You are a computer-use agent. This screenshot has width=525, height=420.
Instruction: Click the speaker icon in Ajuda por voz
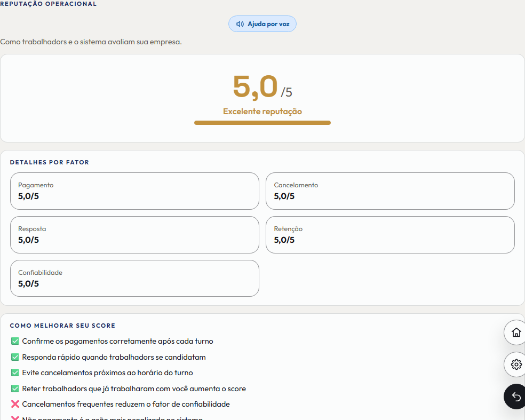point(240,24)
